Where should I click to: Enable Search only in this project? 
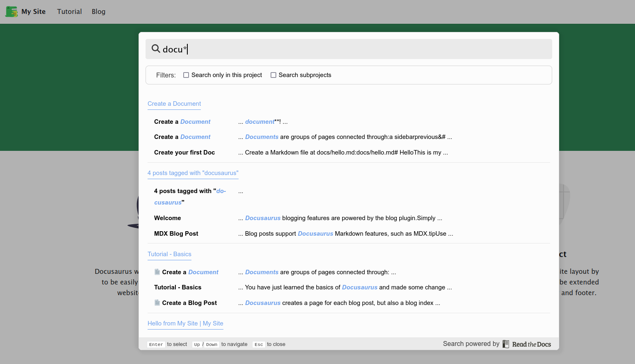coord(186,75)
